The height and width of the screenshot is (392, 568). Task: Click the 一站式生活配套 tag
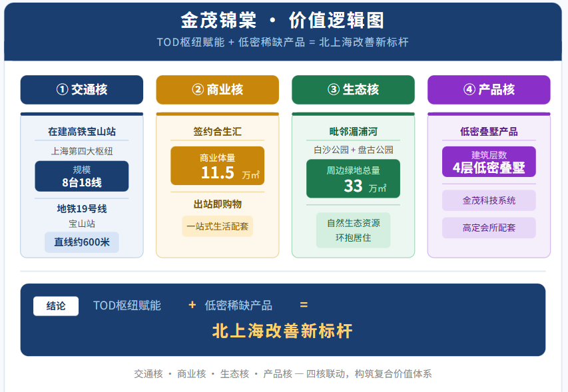pyautogui.click(x=217, y=226)
